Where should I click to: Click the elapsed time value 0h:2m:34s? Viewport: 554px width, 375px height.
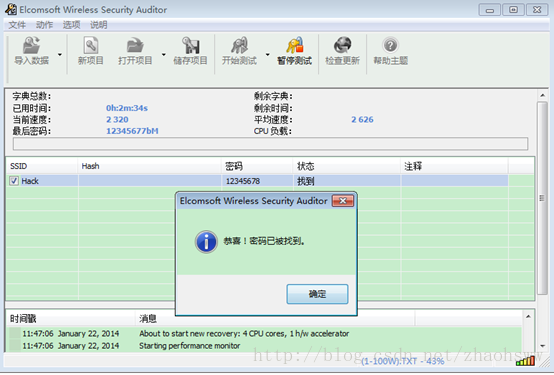point(127,108)
